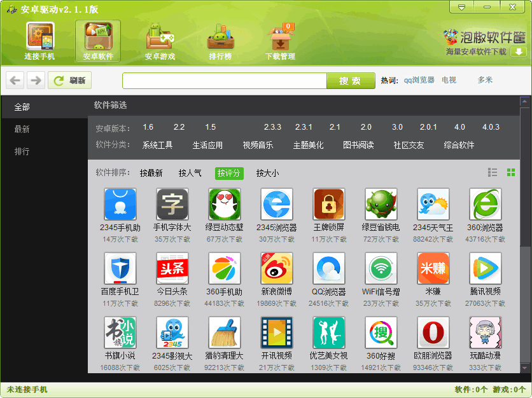
Task: Open the 2345天气王 weather app icon
Action: point(433,205)
